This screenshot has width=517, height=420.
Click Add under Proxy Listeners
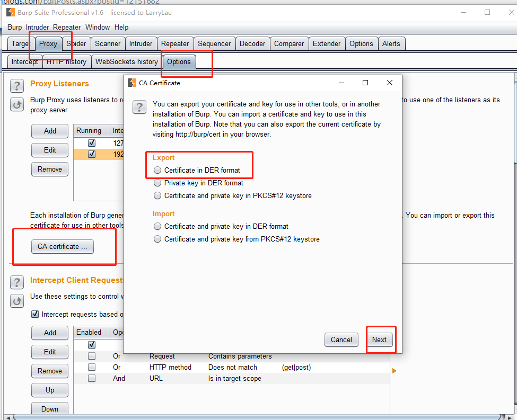(50, 131)
